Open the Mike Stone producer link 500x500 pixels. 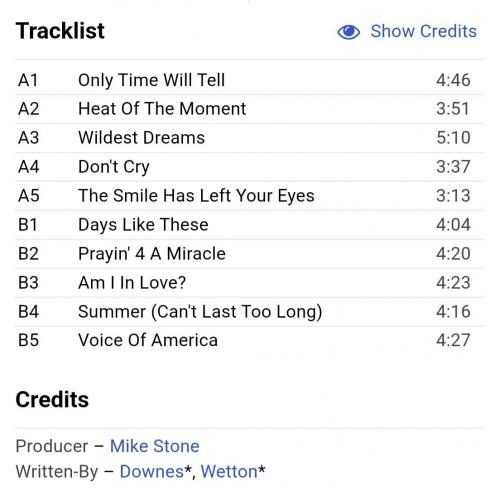tap(155, 446)
